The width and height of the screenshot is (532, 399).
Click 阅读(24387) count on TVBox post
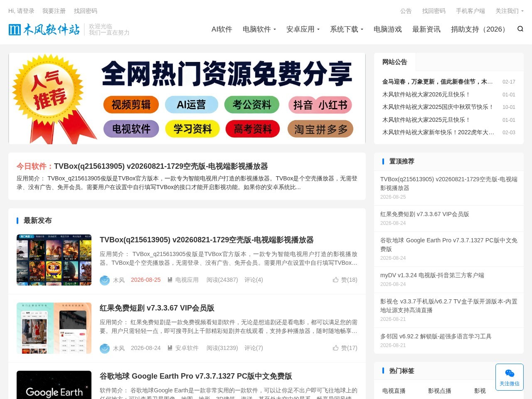(x=222, y=280)
